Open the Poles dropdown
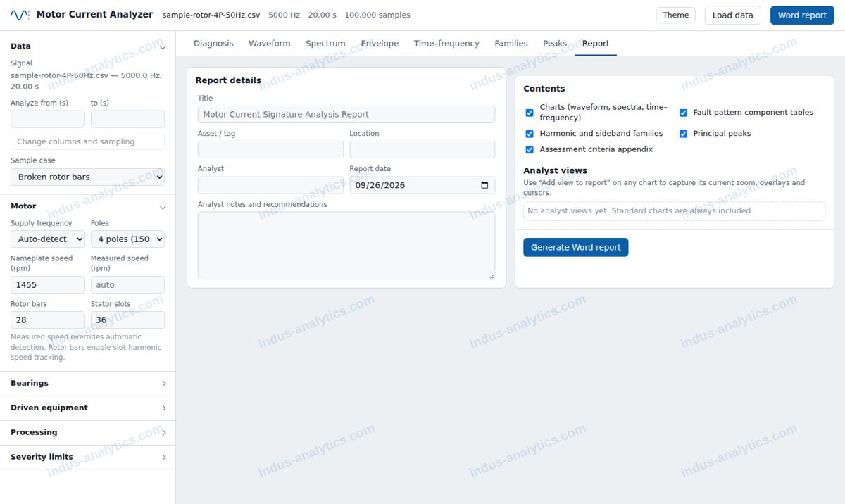The height and width of the screenshot is (504, 845). [127, 239]
